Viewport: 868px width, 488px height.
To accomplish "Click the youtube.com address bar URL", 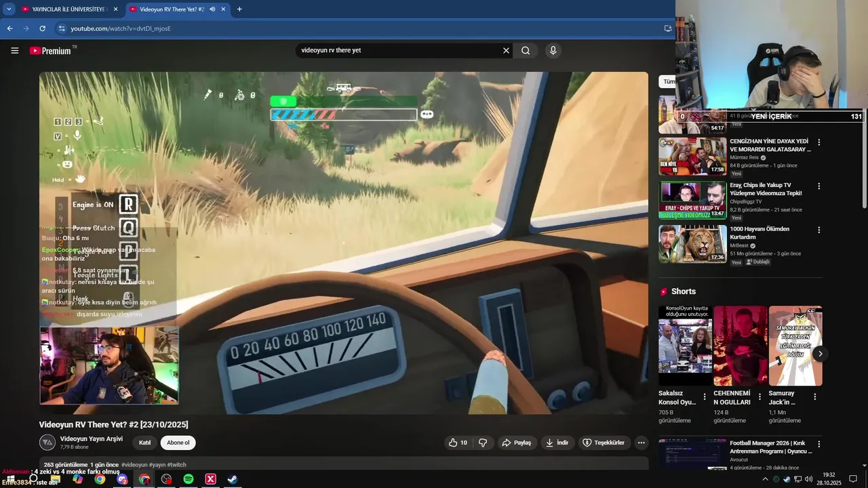I will [121, 28].
